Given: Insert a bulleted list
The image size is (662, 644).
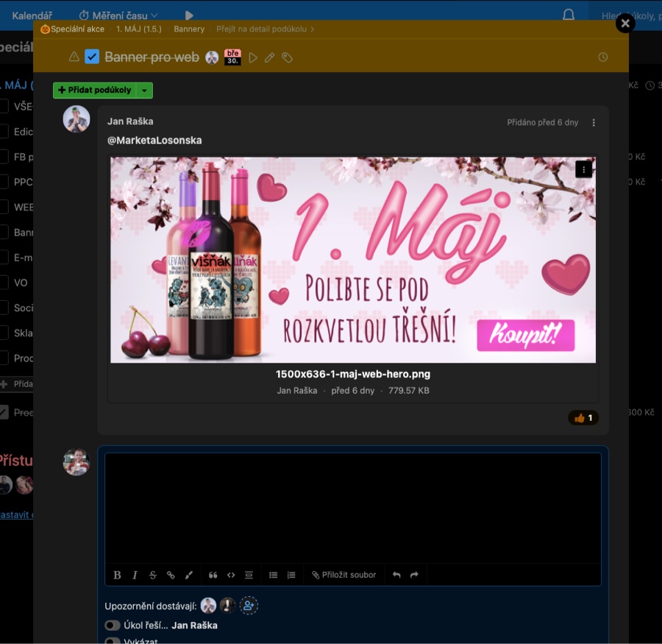Looking at the screenshot, I should coord(273,575).
